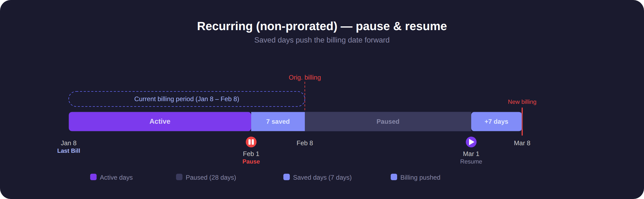This screenshot has width=644, height=199.
Task: Click the Jan 8 date label
Action: point(69,143)
